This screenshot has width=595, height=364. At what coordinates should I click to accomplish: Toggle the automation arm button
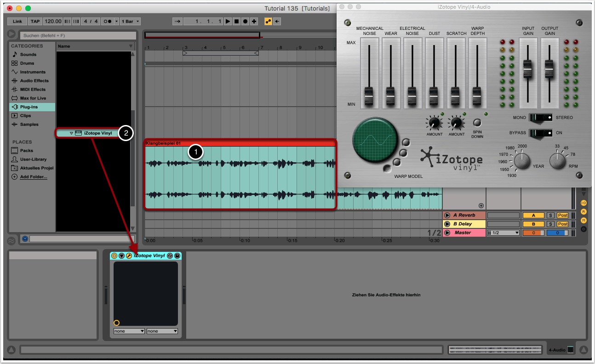pyautogui.click(x=268, y=22)
